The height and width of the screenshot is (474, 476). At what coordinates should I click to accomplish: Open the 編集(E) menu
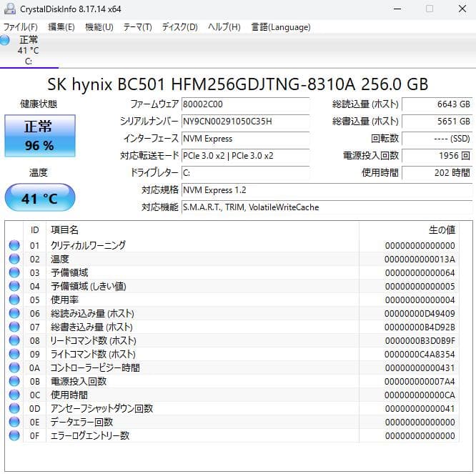61,27
